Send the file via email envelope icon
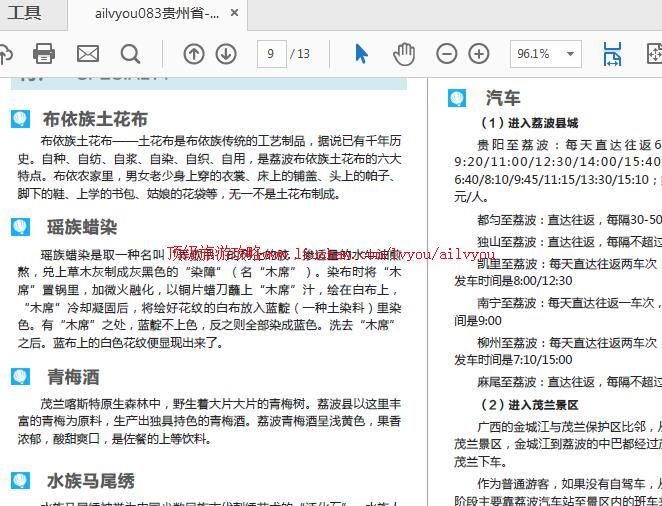Image resolution: width=662 pixels, height=506 pixels. pyautogui.click(x=88, y=54)
